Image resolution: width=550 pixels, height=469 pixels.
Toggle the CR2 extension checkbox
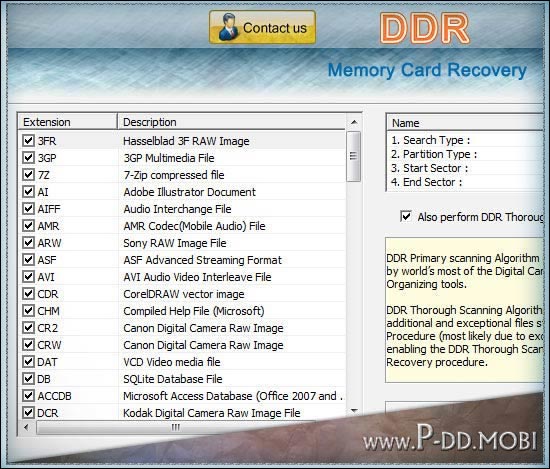click(x=28, y=328)
